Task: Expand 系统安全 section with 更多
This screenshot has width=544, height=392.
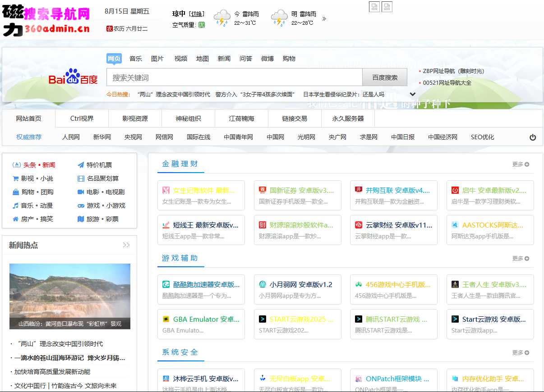Action: click(521, 353)
